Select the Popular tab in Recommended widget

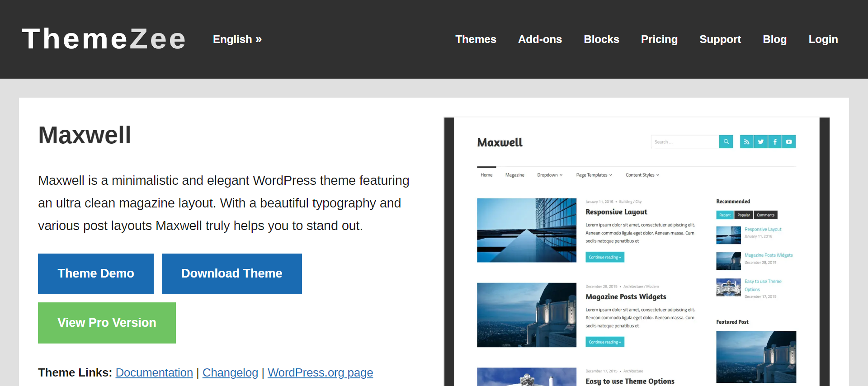(744, 215)
